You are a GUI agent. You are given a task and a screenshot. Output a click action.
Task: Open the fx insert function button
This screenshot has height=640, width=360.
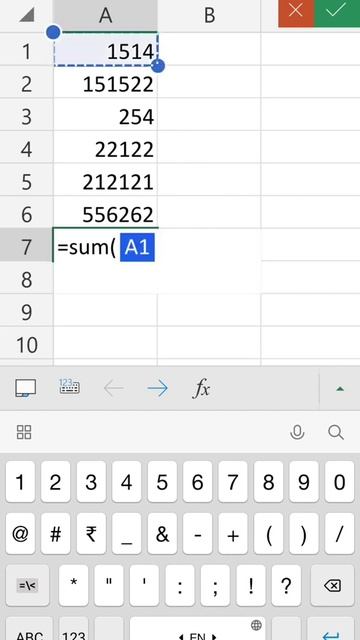pos(201,389)
